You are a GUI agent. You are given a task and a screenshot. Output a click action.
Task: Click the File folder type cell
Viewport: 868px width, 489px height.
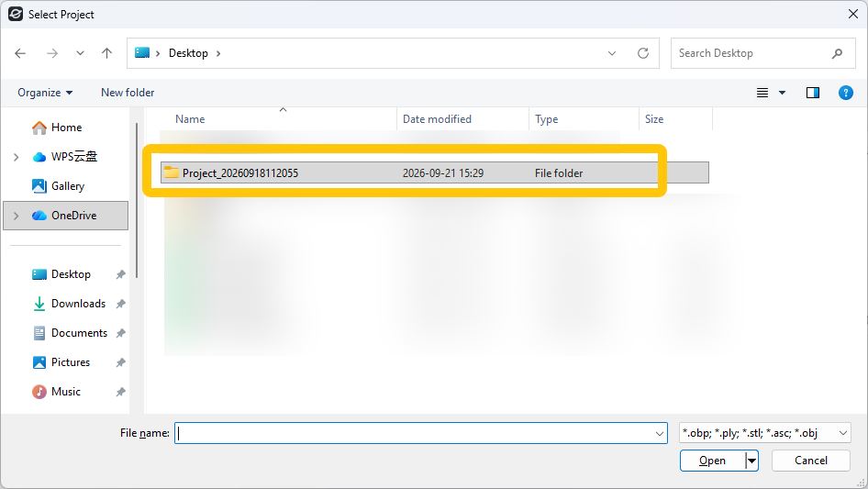click(559, 173)
